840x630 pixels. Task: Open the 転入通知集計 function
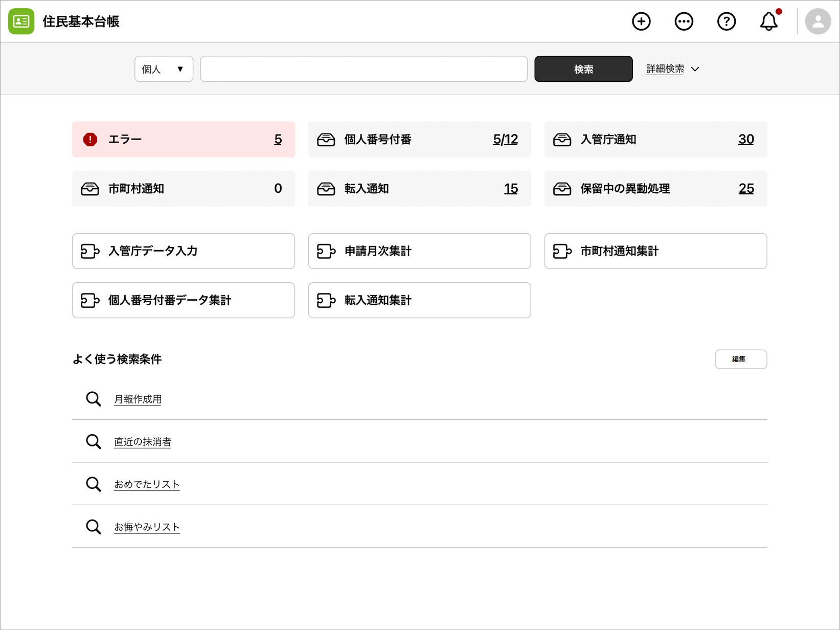420,300
